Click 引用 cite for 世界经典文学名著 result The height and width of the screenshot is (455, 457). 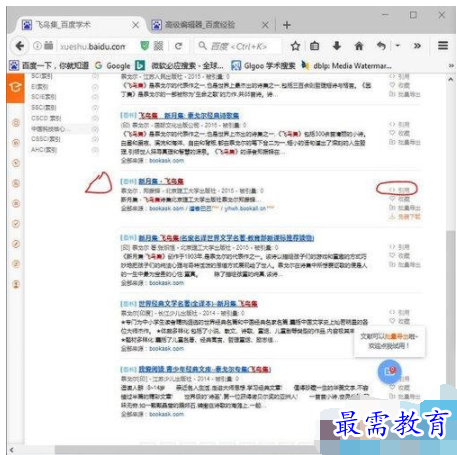[x=399, y=313]
